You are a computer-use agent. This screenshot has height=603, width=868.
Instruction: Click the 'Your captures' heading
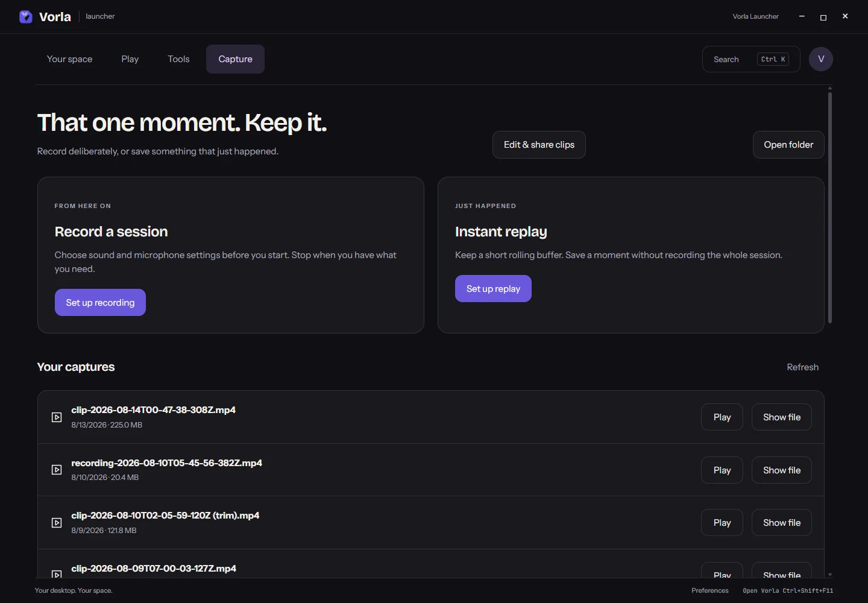(x=76, y=367)
